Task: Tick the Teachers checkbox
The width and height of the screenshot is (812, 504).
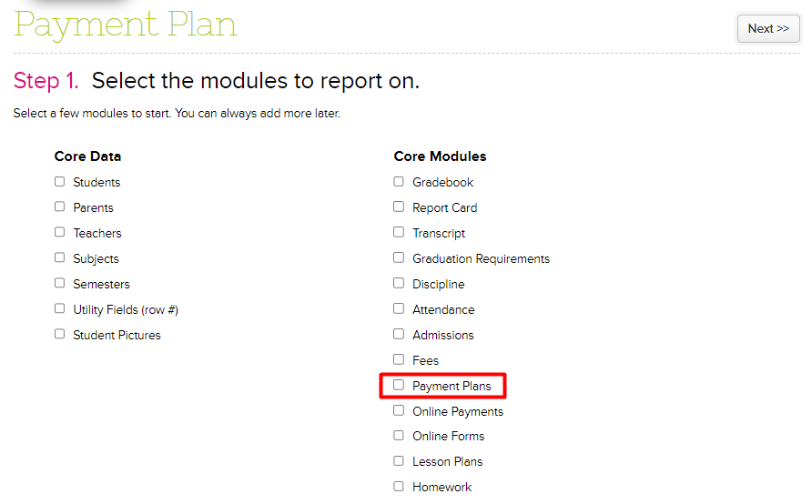Action: [x=60, y=233]
